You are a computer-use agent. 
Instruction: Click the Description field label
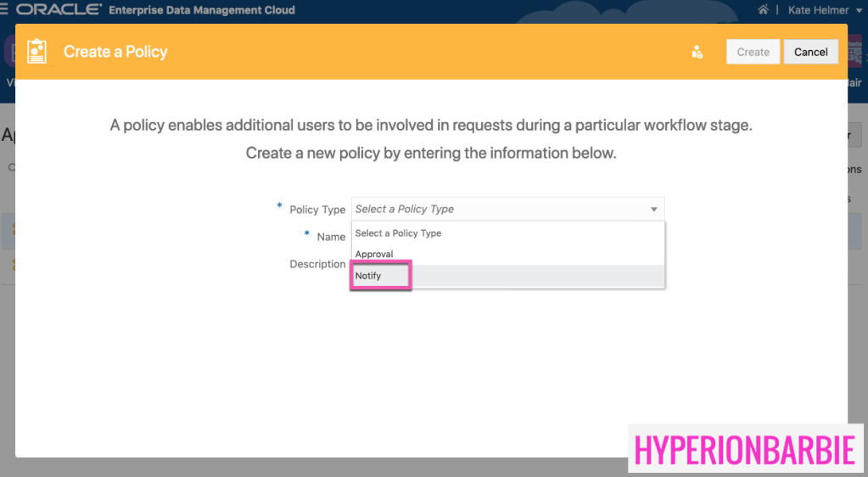[317, 264]
